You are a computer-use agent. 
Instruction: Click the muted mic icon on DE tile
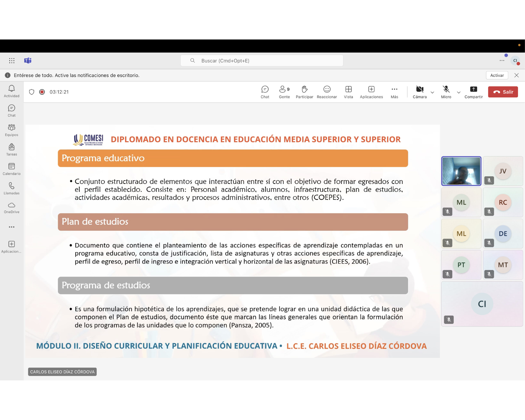pos(489,243)
